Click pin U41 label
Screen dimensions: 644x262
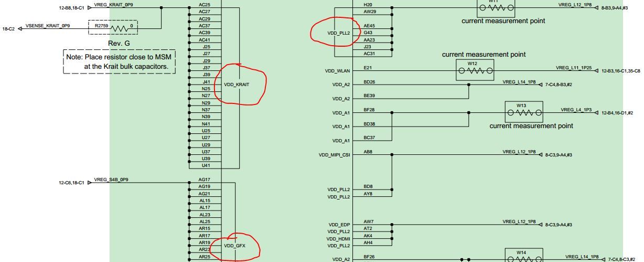click(206, 165)
